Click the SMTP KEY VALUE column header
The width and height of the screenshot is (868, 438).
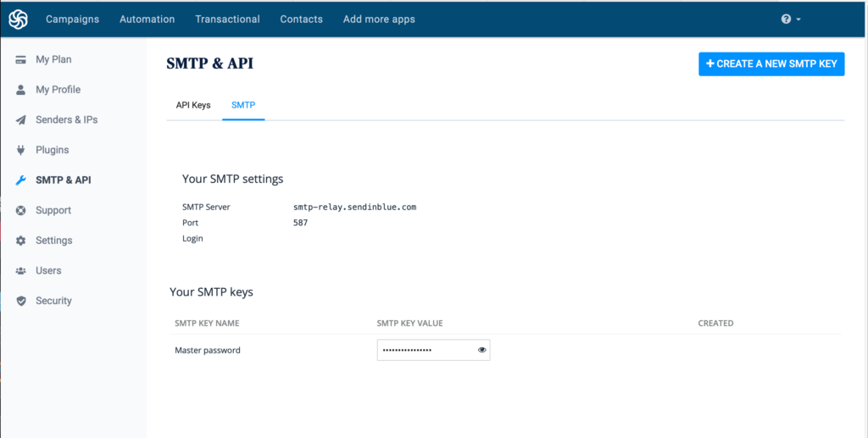click(x=409, y=324)
